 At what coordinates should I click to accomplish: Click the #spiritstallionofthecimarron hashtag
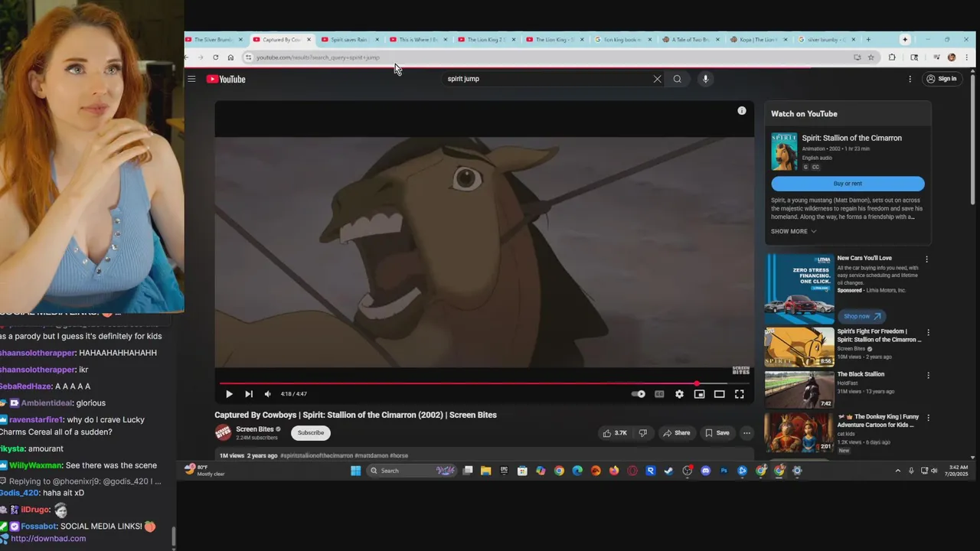pos(316,455)
